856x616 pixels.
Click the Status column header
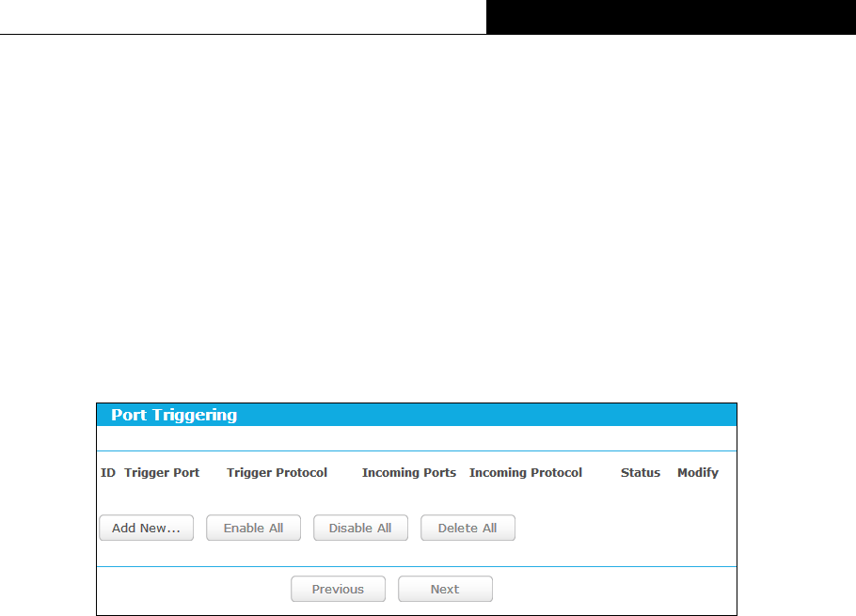click(x=641, y=472)
